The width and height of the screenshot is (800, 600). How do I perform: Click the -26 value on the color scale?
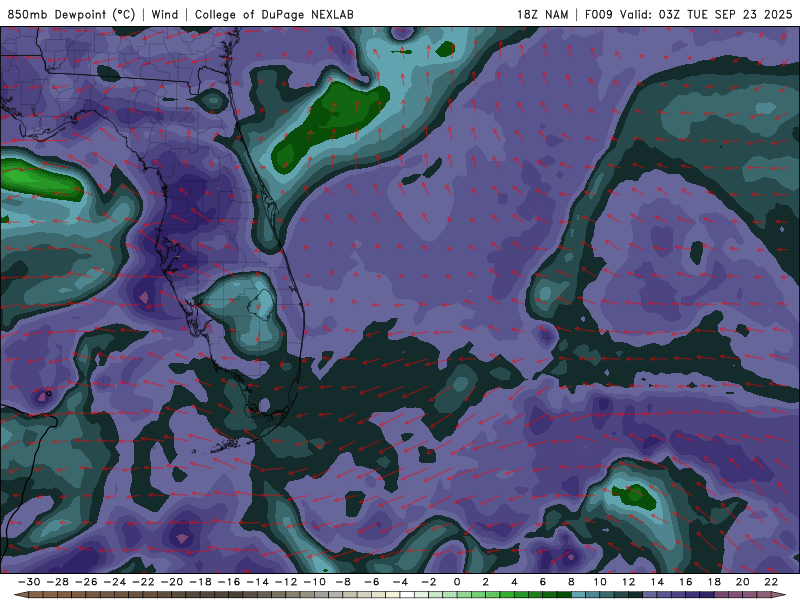point(86,582)
